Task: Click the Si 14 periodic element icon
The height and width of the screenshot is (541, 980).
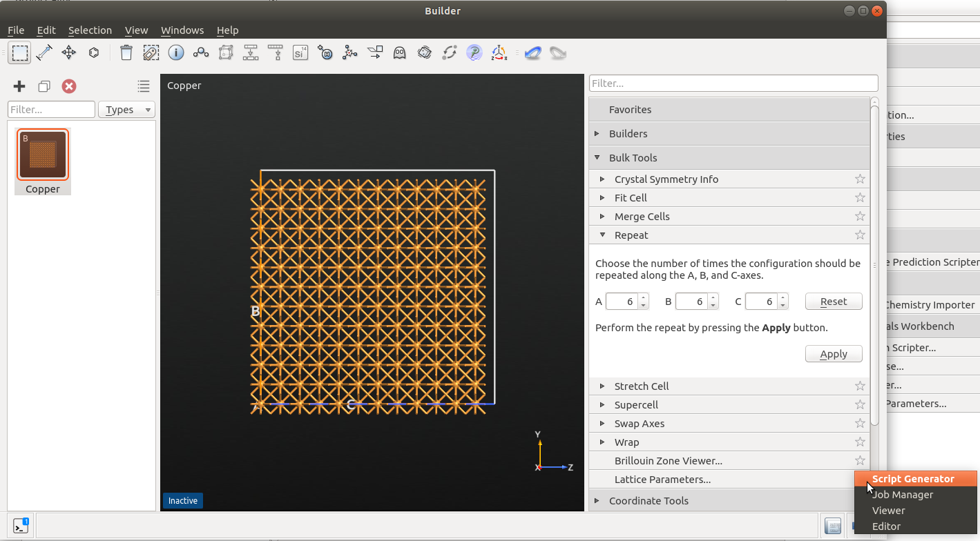Action: pyautogui.click(x=300, y=52)
